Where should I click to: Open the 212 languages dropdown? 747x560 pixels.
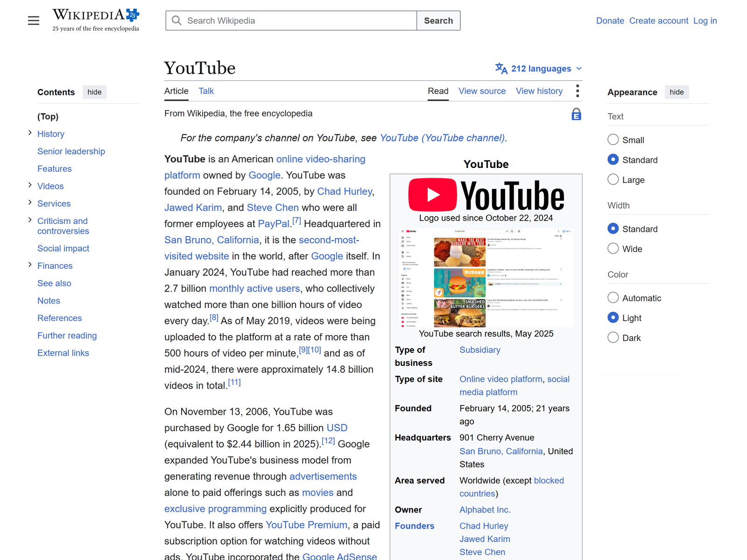pyautogui.click(x=539, y=69)
